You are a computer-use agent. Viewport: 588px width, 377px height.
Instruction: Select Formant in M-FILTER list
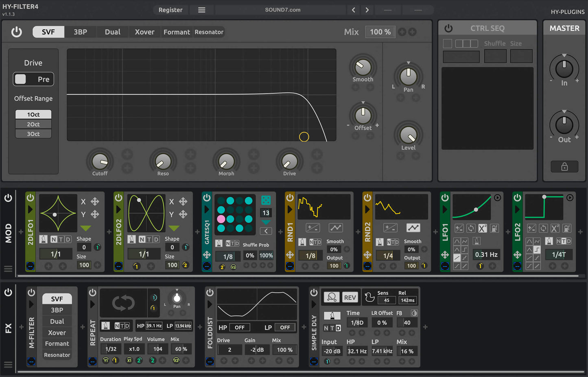coord(57,344)
